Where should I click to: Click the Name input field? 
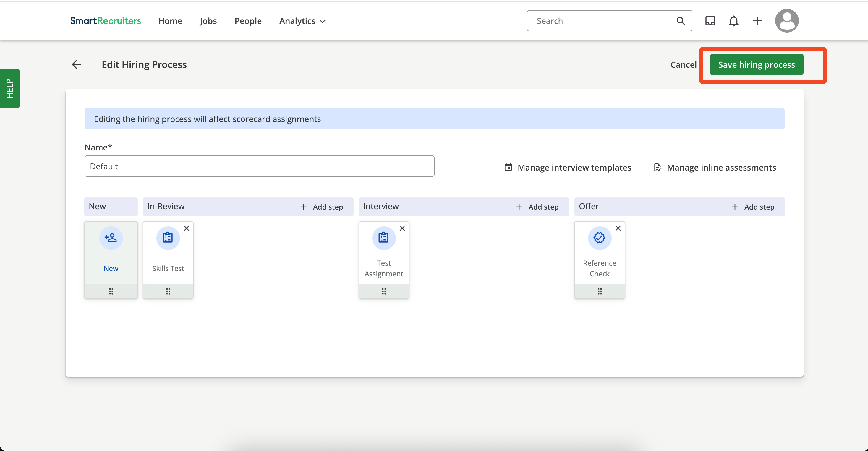click(x=259, y=166)
